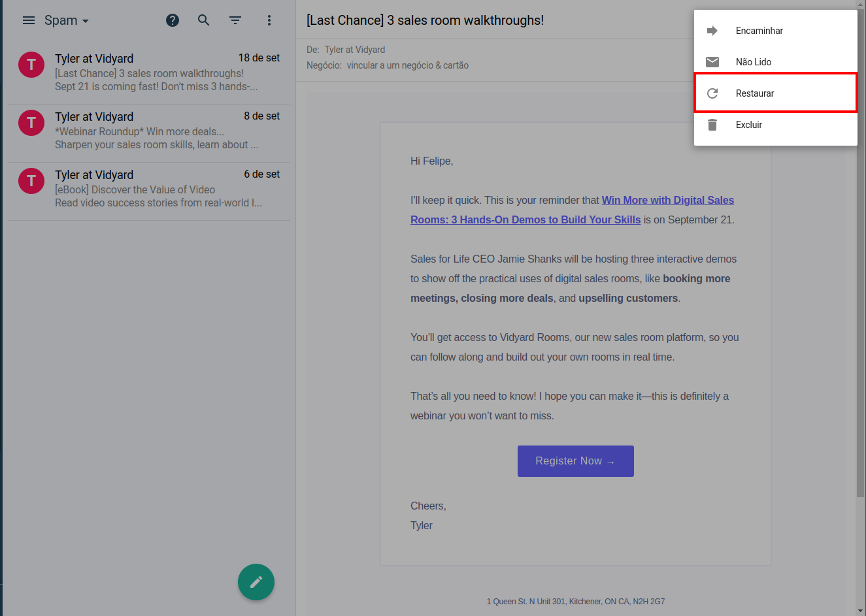The image size is (866, 616).
Task: Choose Não Lido menu option
Action: click(776, 62)
